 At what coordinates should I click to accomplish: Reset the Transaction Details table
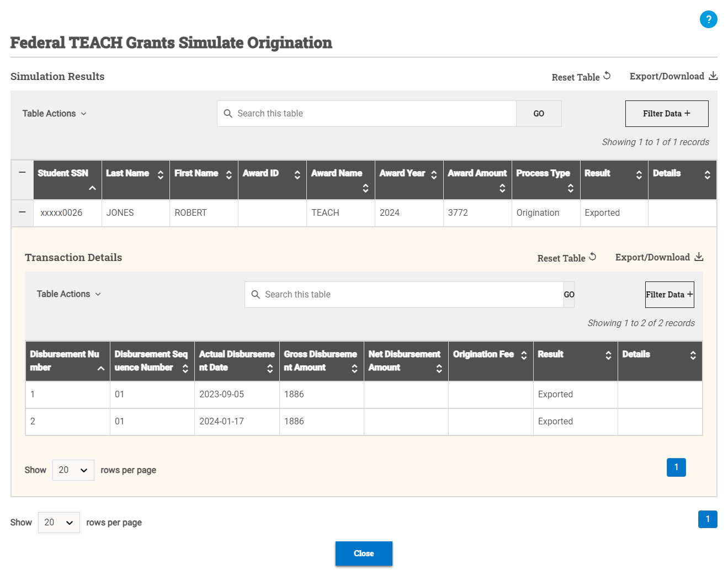coord(567,258)
